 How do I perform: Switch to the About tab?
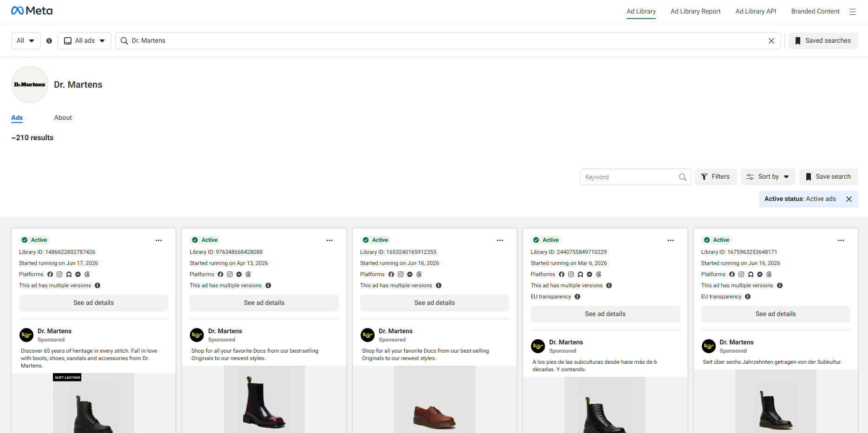[x=63, y=118]
